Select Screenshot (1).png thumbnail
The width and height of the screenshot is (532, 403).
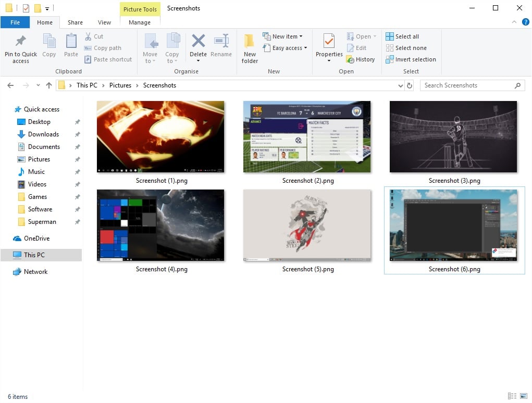(160, 136)
